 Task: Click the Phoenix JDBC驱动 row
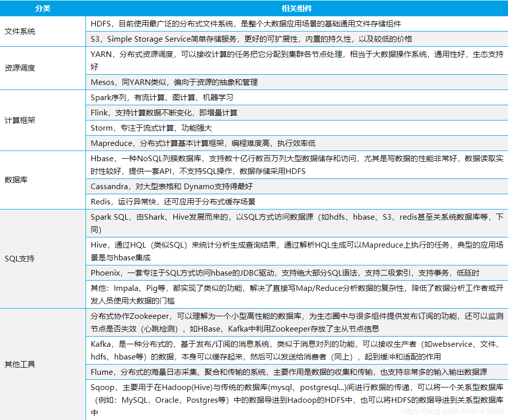tap(297, 273)
